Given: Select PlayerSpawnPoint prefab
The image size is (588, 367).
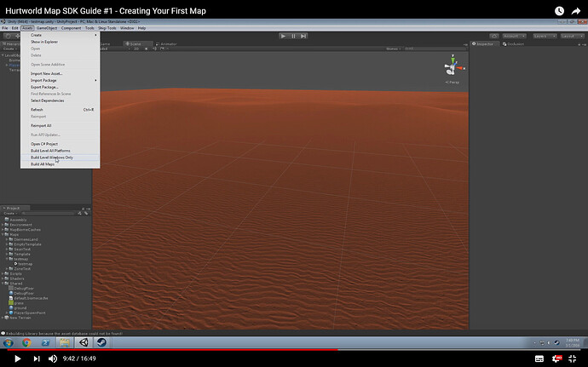Looking at the screenshot, I should [27, 313].
